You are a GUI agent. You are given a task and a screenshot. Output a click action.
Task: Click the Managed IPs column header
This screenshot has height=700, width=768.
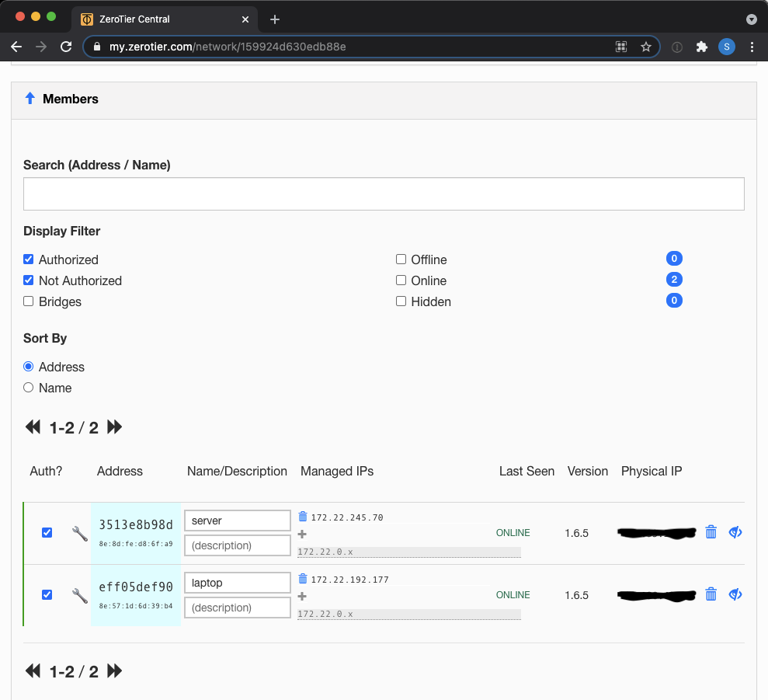[x=337, y=471]
